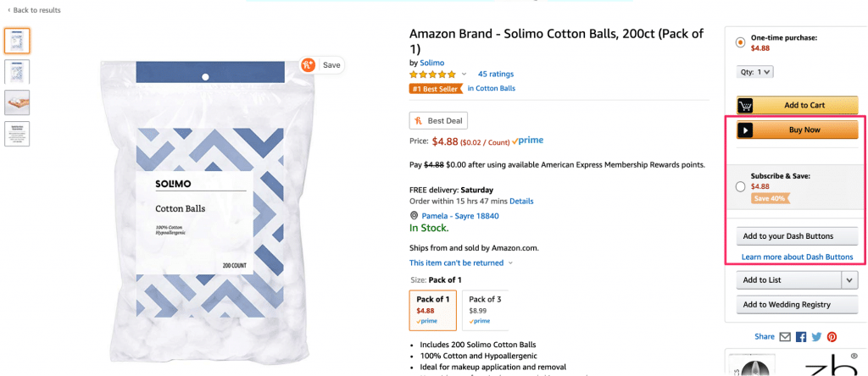Click the Honey Save icon on product image
The width and height of the screenshot is (868, 376).
[x=308, y=64]
